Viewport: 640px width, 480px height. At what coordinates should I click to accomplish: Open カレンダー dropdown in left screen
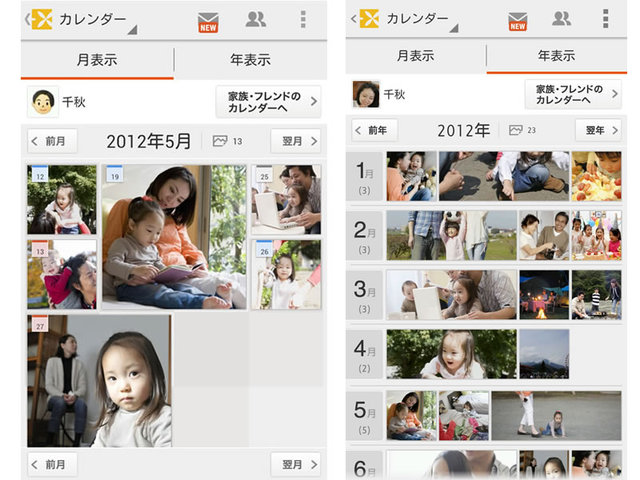pyautogui.click(x=98, y=20)
